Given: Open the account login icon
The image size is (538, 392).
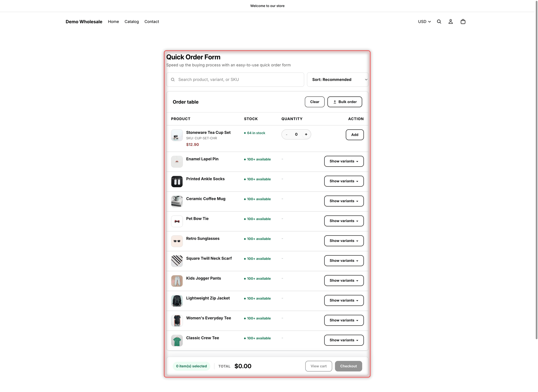Looking at the screenshot, I should pos(451,22).
